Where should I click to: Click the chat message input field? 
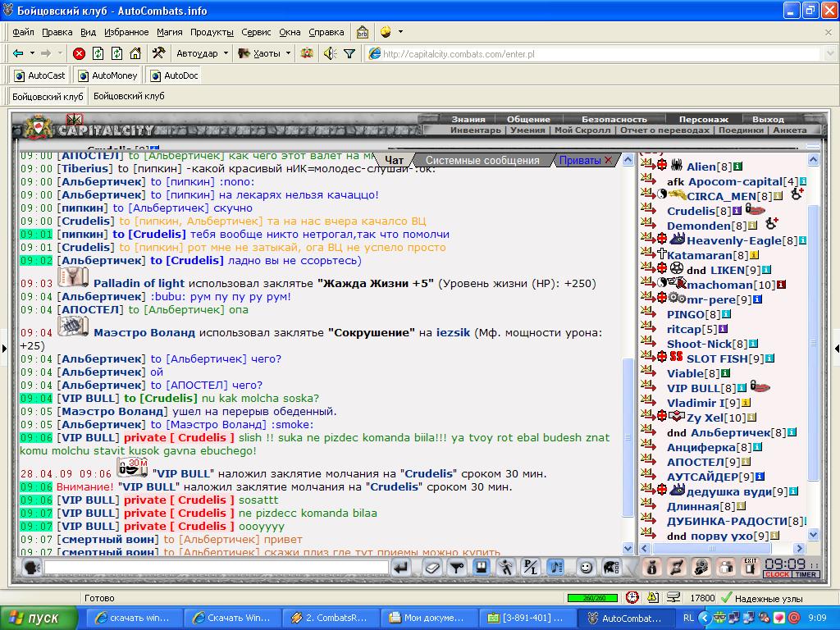pos(217,567)
